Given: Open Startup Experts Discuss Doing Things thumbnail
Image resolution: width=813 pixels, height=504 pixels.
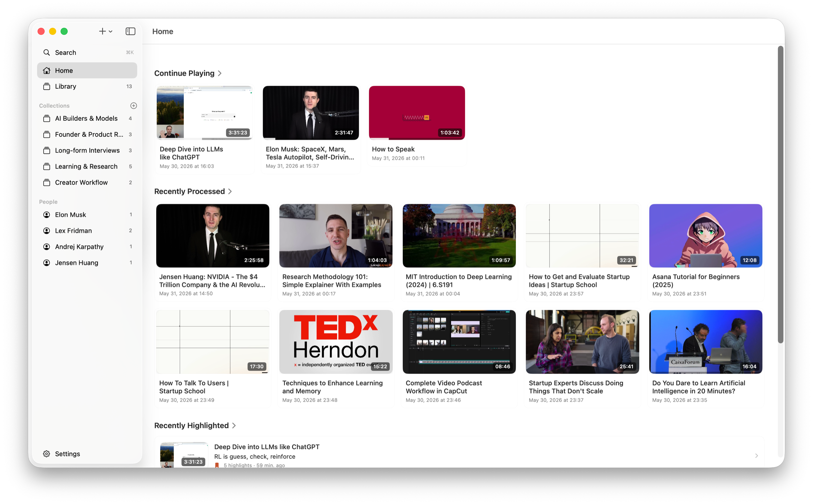Looking at the screenshot, I should 582,342.
